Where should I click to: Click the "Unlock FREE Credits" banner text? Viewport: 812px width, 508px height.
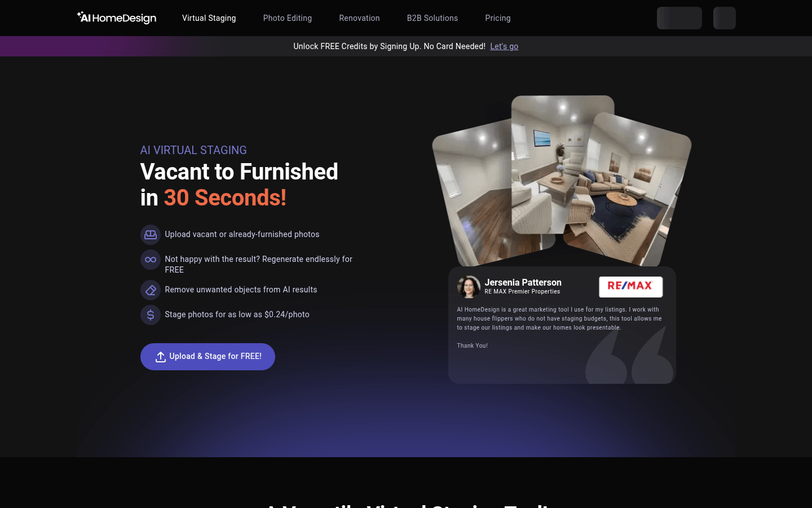coord(389,46)
